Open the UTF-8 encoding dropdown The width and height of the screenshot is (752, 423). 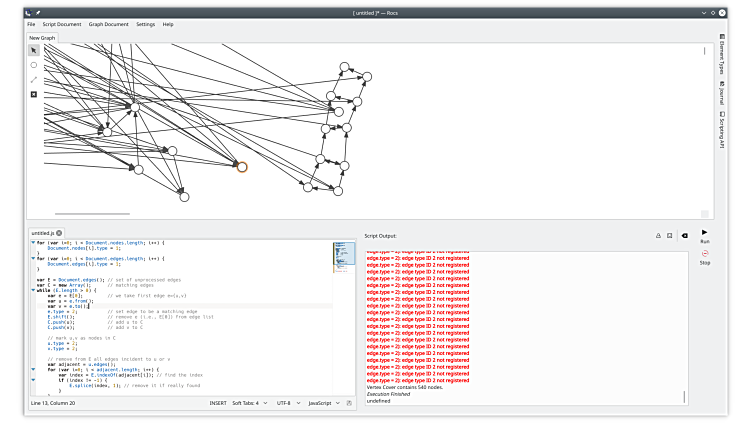(x=286, y=403)
